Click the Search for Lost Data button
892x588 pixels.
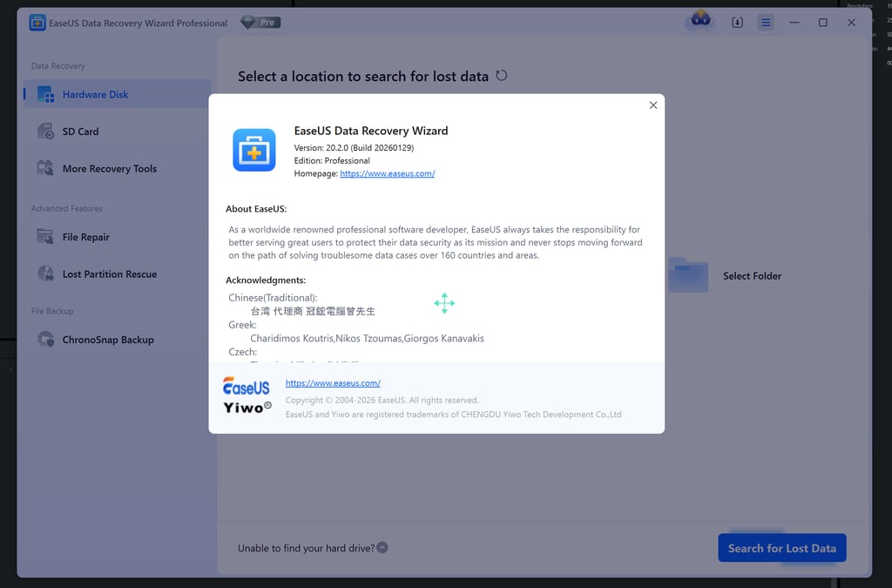[782, 548]
